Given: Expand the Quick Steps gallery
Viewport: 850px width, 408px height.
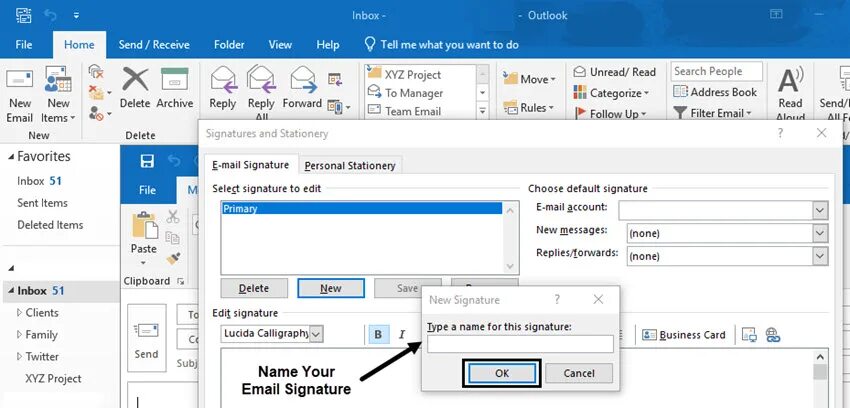Looking at the screenshot, I should [x=482, y=111].
